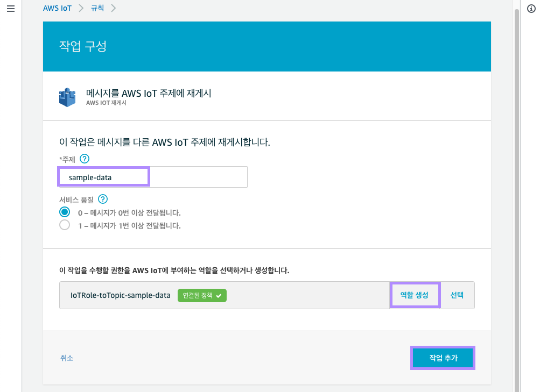Open the info panel icon
The image size is (540, 392).
[x=531, y=9]
